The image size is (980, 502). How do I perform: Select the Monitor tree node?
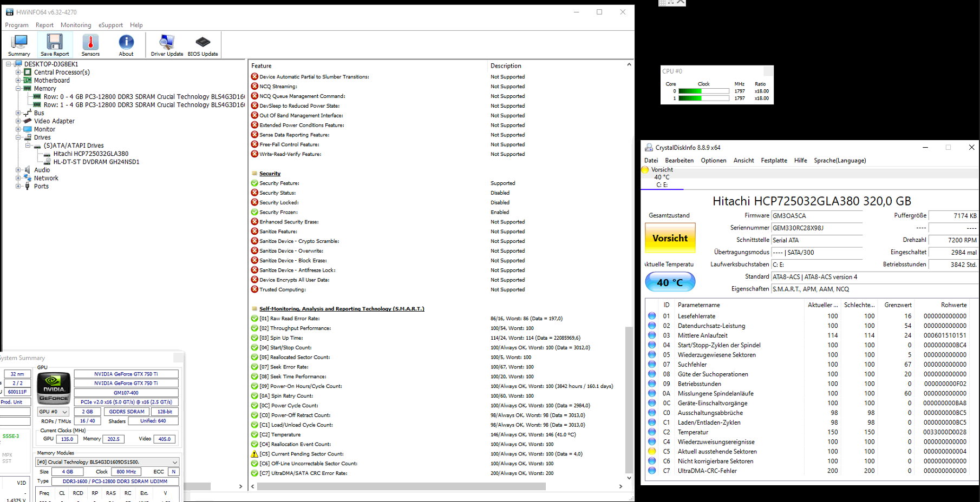44,129
